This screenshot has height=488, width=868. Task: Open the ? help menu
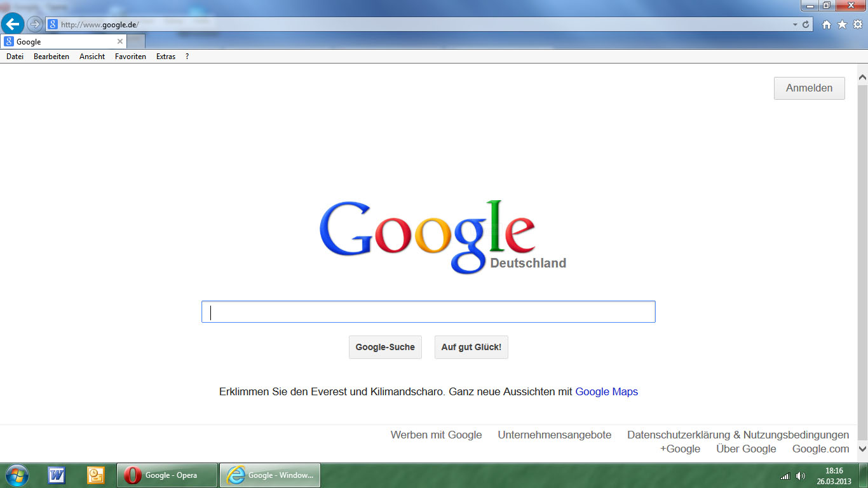(x=187, y=57)
